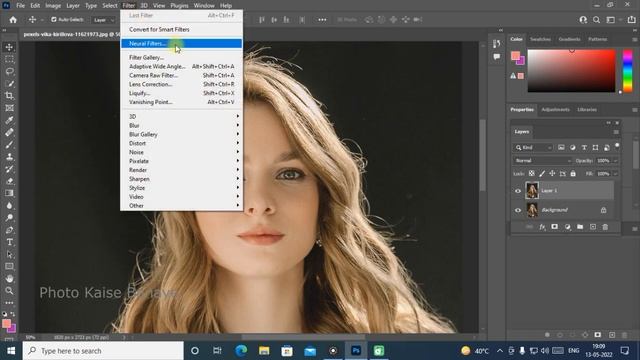Open the Layer auto-select dropdown
The width and height of the screenshot is (640, 360).
[x=104, y=20]
